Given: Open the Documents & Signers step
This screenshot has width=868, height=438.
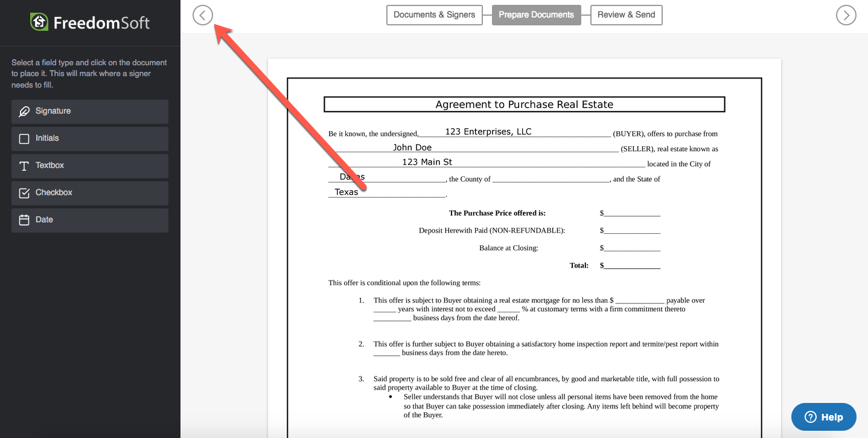Looking at the screenshot, I should pyautogui.click(x=435, y=15).
